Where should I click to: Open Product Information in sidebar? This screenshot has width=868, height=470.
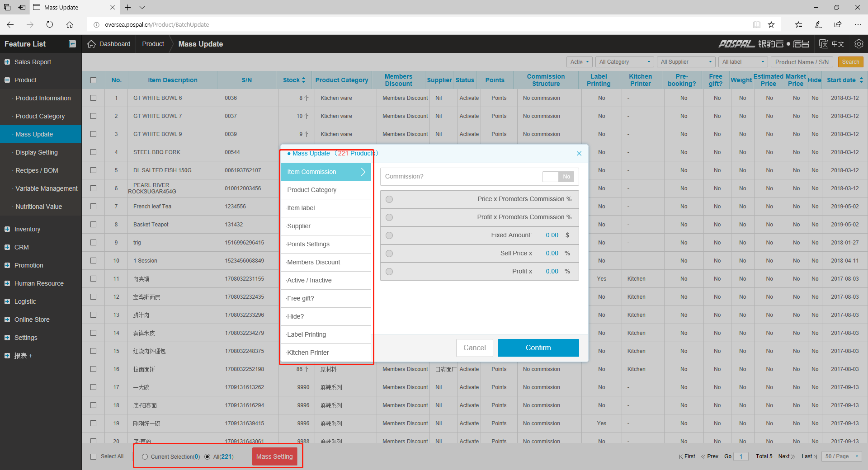coord(43,98)
